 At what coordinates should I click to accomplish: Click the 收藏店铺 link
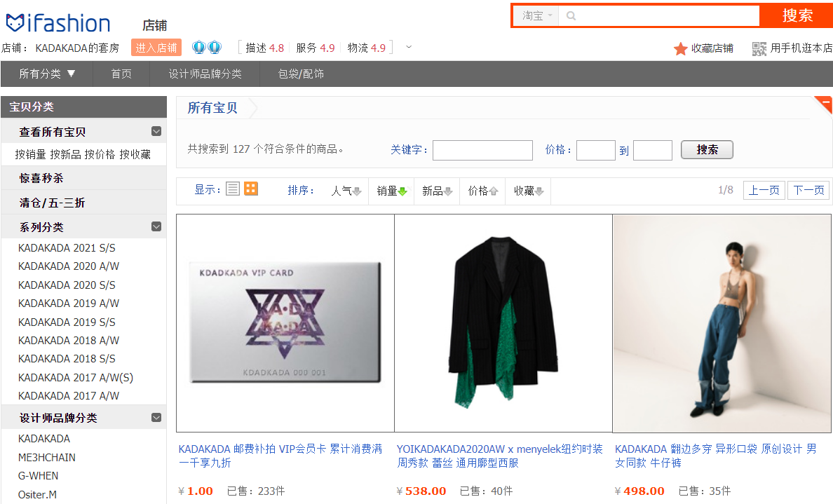(712, 48)
